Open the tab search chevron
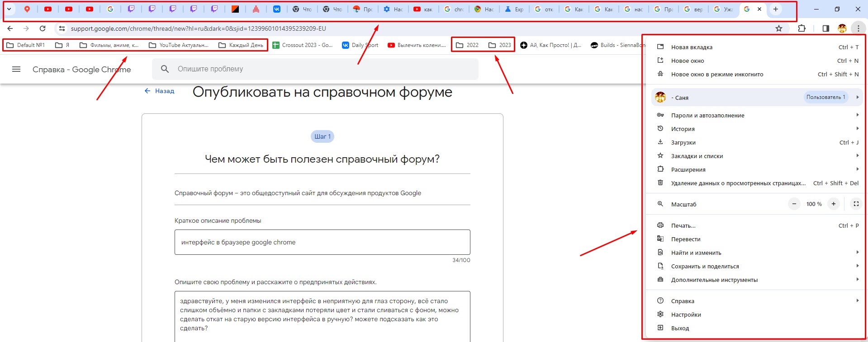Image resolution: width=868 pixels, height=342 pixels. pyautogui.click(x=9, y=9)
